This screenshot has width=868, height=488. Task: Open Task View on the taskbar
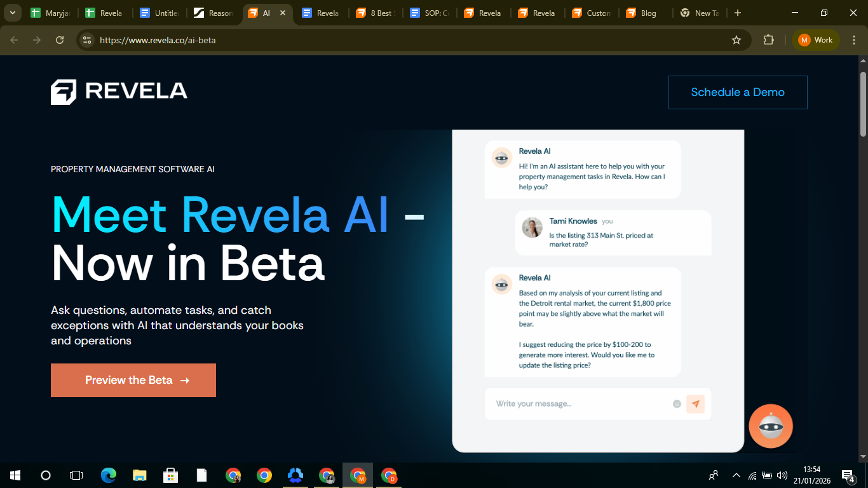[x=76, y=475]
